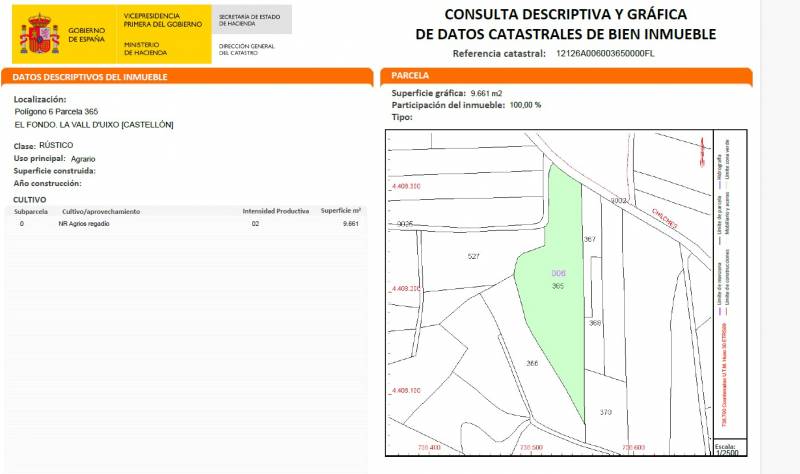This screenshot has width=800, height=474.
Task: Select 'Polígono 6 Parcela 365' text
Action: coord(56,112)
